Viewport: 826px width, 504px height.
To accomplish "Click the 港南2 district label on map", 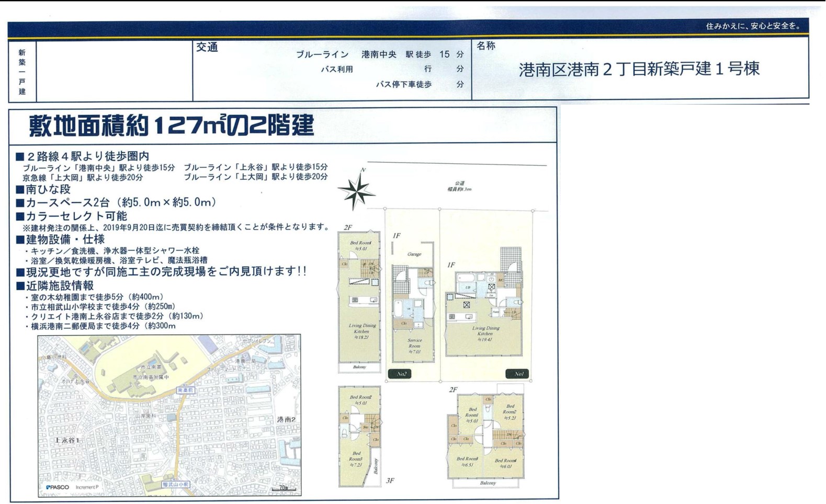I will tap(286, 419).
